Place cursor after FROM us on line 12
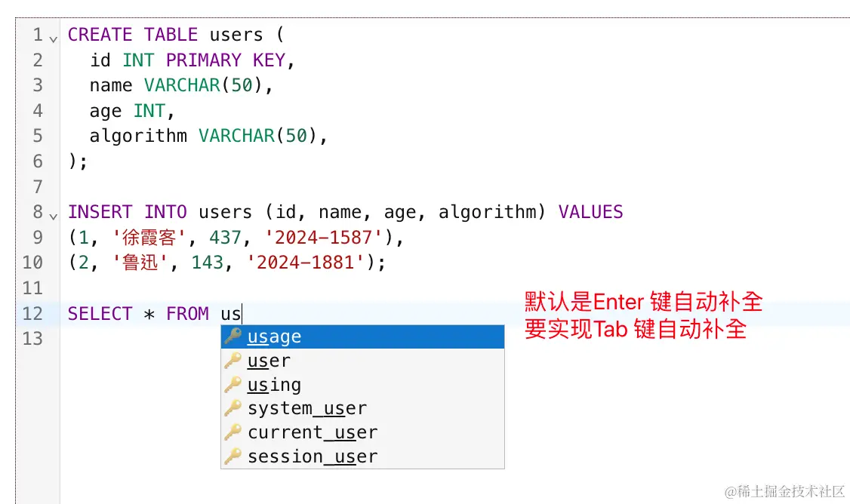This screenshot has width=850, height=504. [242, 314]
